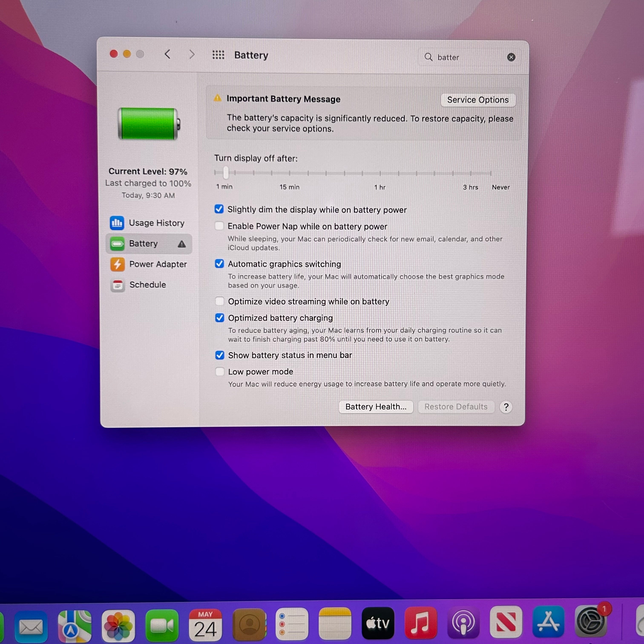Open News from the Dock

(506, 622)
